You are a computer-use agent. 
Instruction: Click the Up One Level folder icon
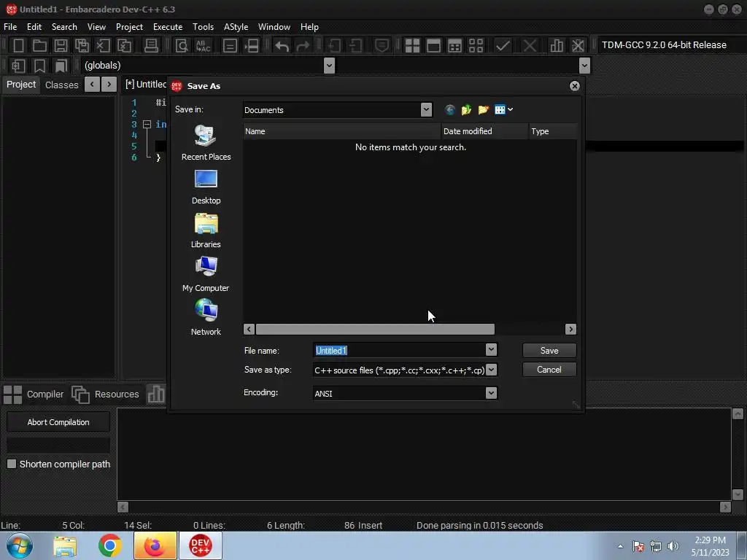coord(466,110)
